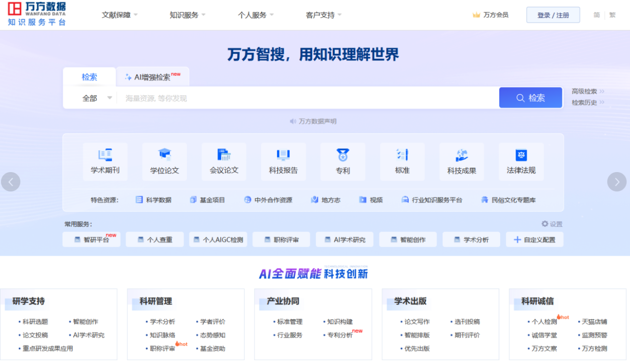This screenshot has width=630, height=364.
Task: Open the 标准 resource icon
Action: (402, 155)
